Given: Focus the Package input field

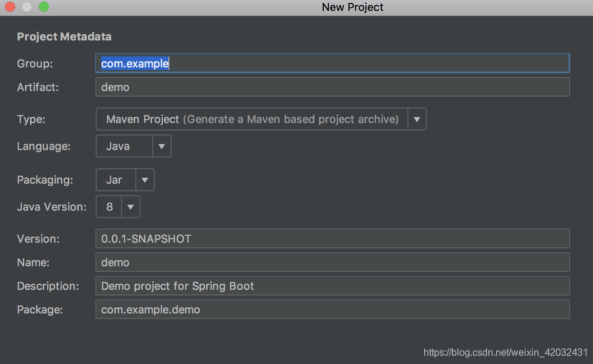Looking at the screenshot, I should (x=332, y=310).
